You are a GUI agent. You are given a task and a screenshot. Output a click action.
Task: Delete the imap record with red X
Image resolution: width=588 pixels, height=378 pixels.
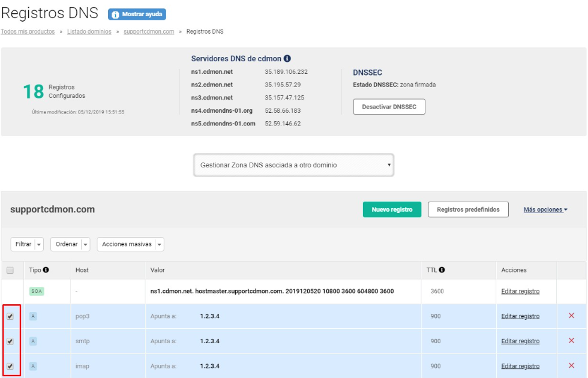(x=571, y=365)
